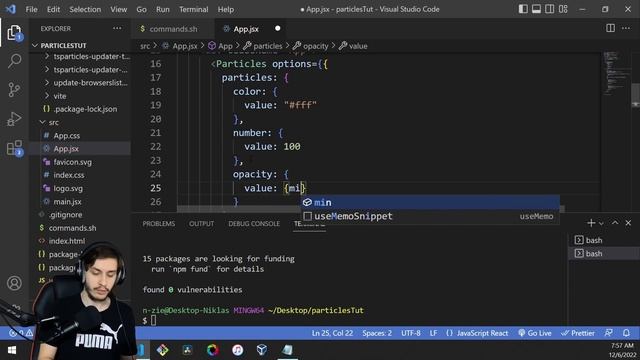This screenshot has width=640, height=360.
Task: Open logo.svg in the explorer
Action: point(80,188)
